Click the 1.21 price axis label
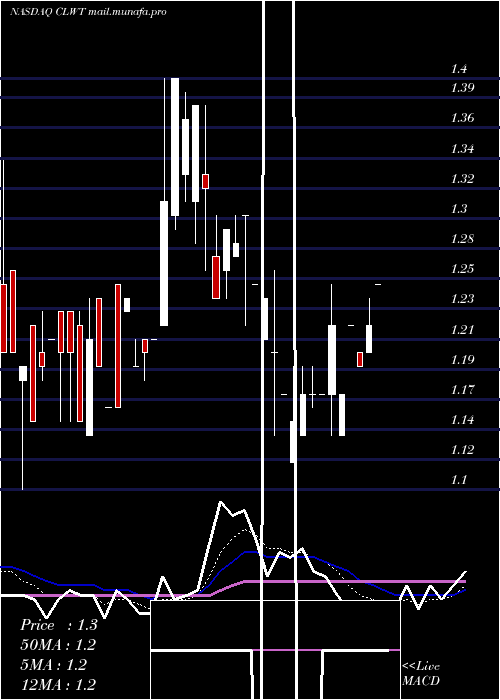 (462, 329)
